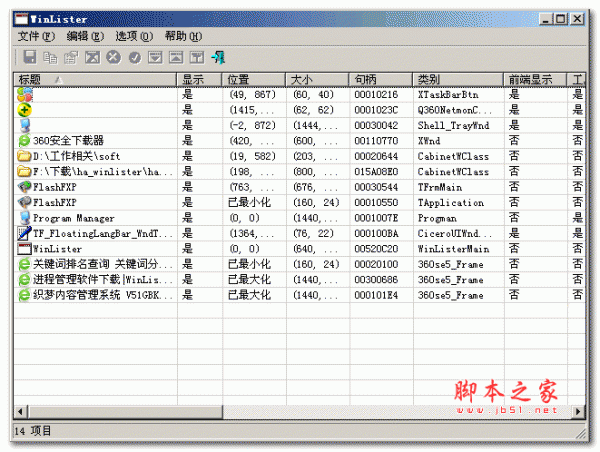Screen dimensions: 600x452
Task: Click the Save toolbar icon
Action: click(x=30, y=57)
